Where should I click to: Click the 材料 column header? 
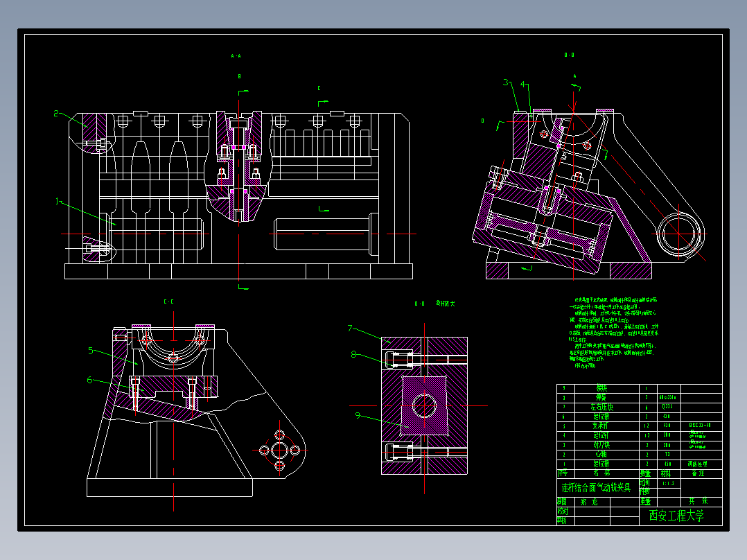pyautogui.click(x=666, y=473)
